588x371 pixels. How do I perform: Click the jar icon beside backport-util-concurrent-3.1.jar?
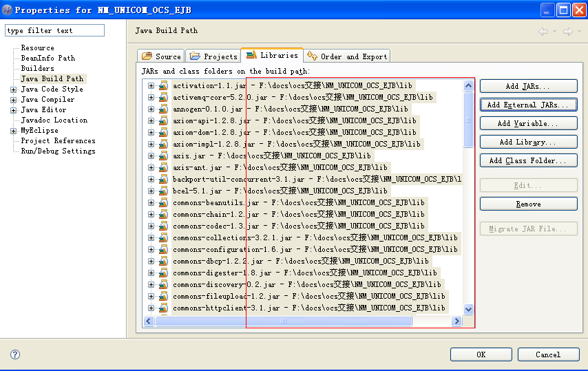pos(163,179)
